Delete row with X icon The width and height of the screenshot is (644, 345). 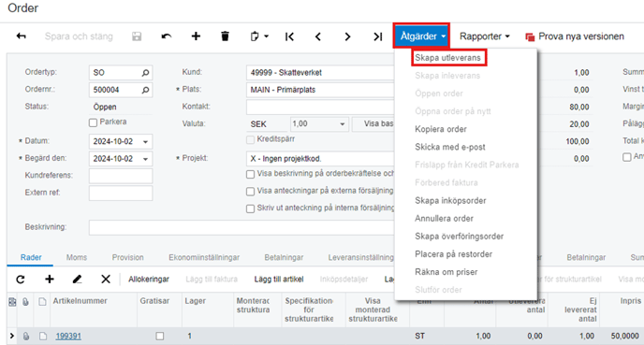106,280
